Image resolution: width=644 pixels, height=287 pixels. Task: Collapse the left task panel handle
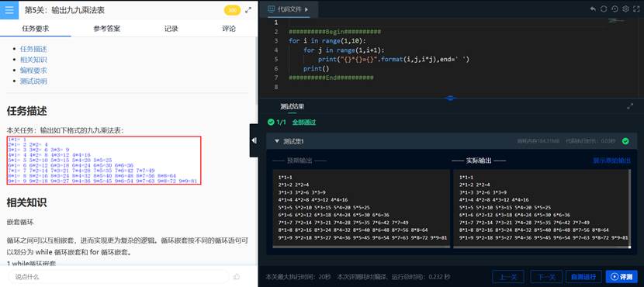(254, 140)
